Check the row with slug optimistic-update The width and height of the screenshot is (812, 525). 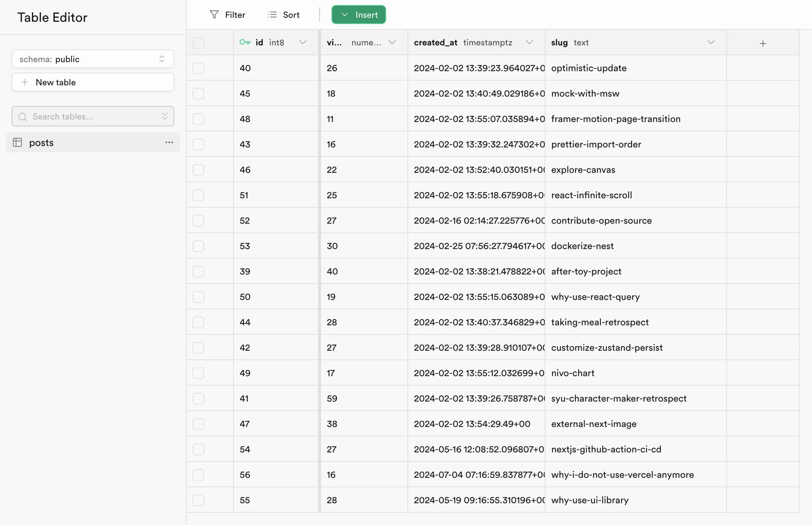click(198, 68)
